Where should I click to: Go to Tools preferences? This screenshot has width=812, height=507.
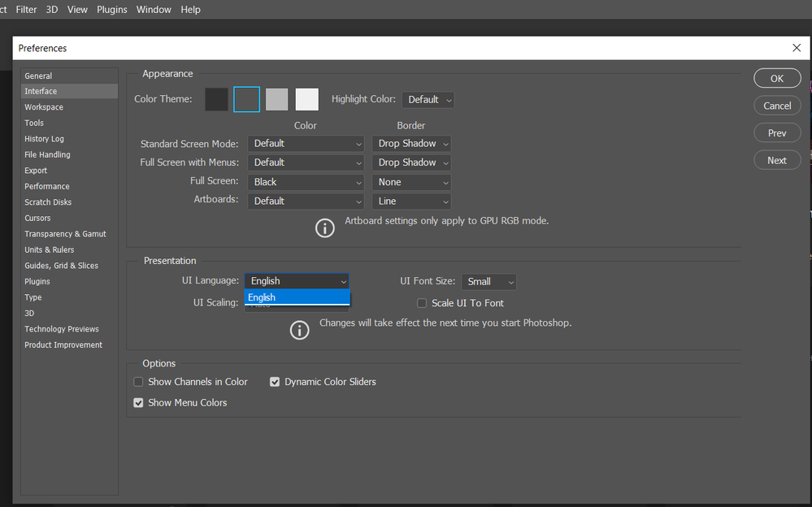point(69,123)
